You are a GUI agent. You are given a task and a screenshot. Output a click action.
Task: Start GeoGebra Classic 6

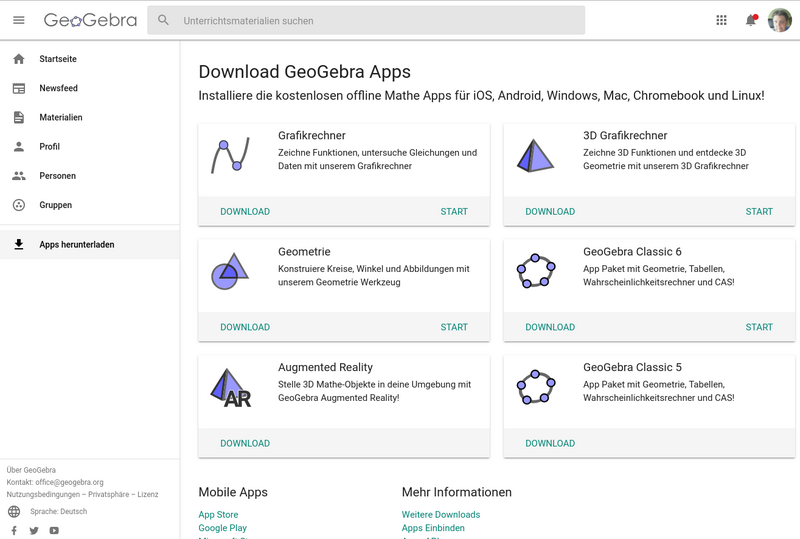(x=759, y=327)
